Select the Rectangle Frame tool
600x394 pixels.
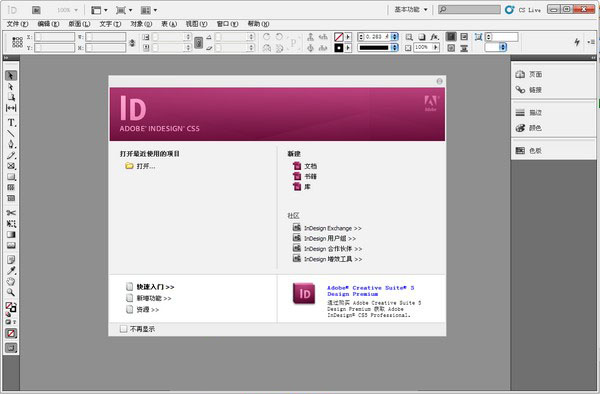pyautogui.click(x=11, y=166)
